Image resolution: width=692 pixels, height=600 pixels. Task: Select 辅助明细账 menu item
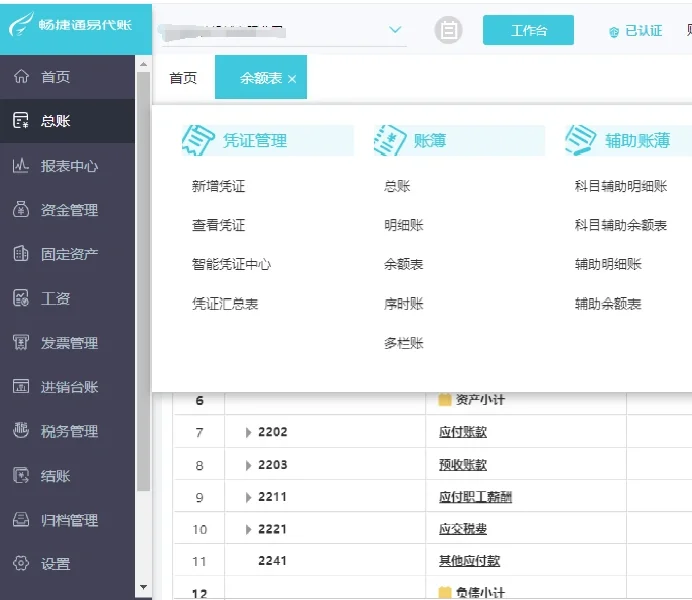tap(608, 264)
